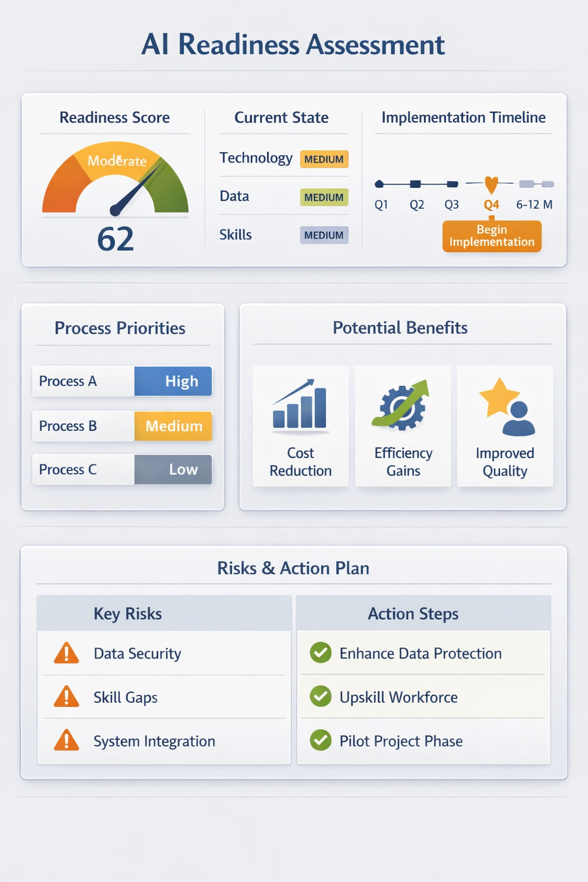Toggle the Upskill Workforce checkmark
Image resolution: width=588 pixels, height=882 pixels.
tap(320, 697)
